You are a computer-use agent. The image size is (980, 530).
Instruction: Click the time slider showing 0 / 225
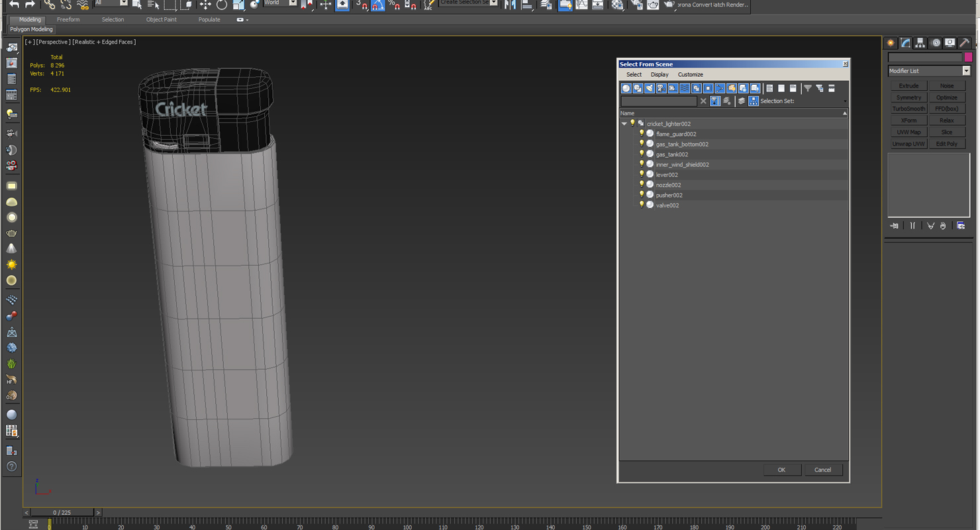click(62, 513)
